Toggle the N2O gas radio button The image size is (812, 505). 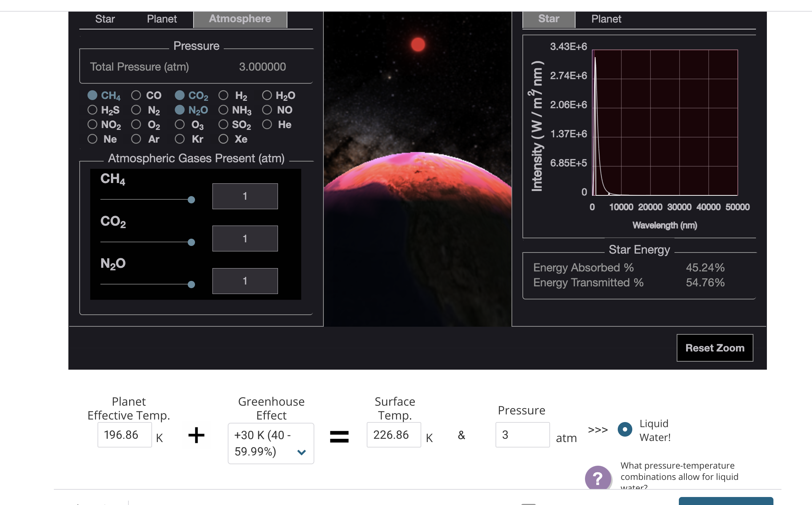click(x=180, y=110)
